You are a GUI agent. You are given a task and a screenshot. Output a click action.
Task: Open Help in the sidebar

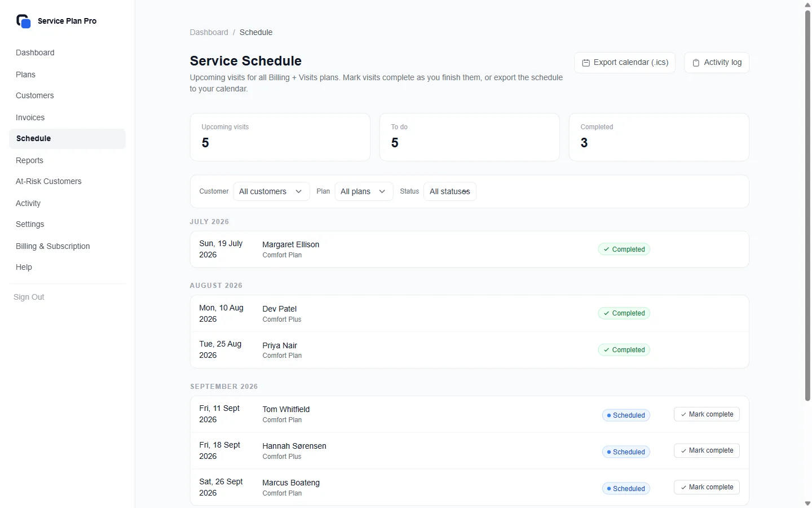coord(67,267)
